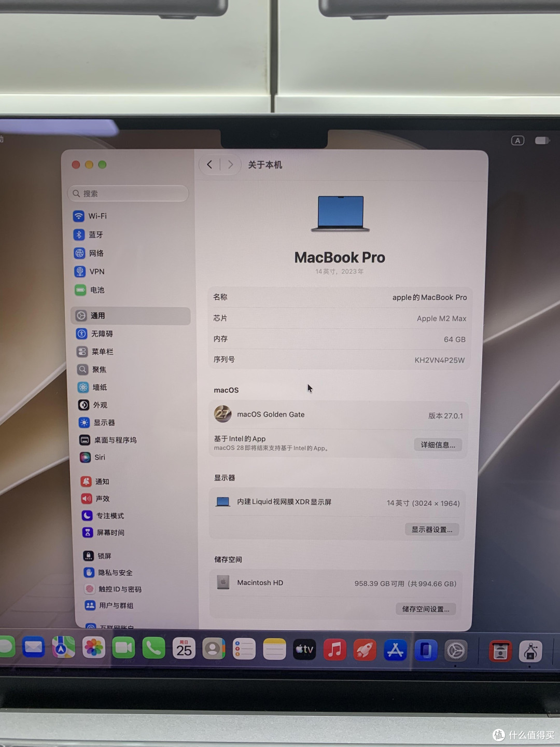The image size is (560, 747).
Task: Open 储存空间设置 (Storage Settings) button
Action: 426,609
